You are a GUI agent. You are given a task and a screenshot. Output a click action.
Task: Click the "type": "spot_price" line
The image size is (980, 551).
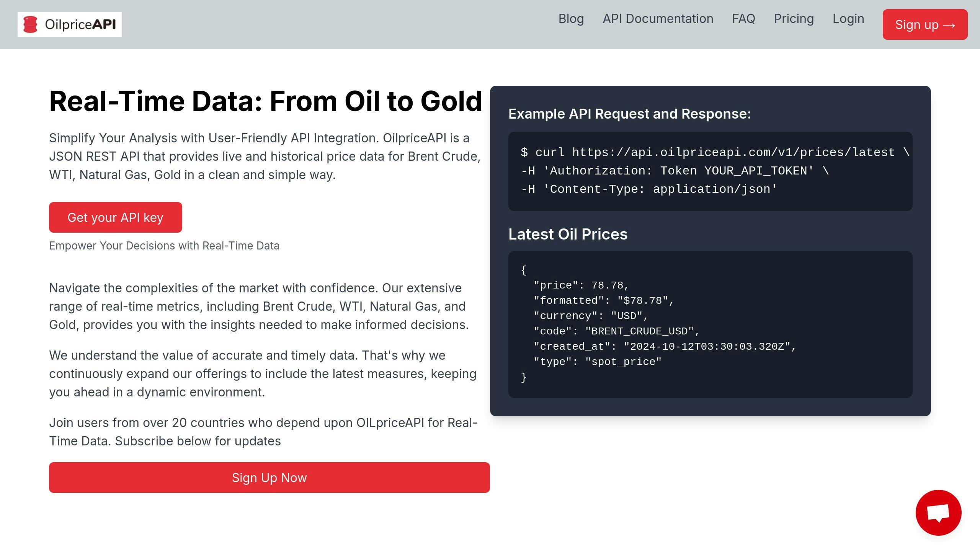point(598,362)
